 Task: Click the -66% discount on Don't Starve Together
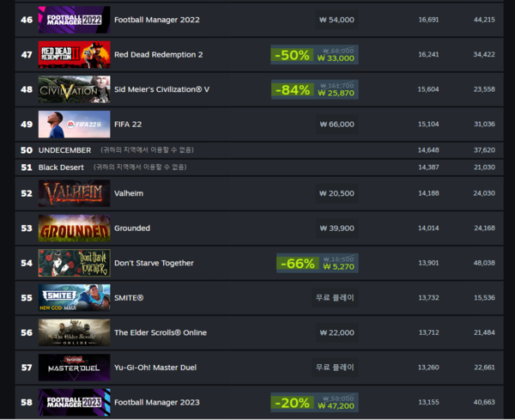tap(298, 263)
